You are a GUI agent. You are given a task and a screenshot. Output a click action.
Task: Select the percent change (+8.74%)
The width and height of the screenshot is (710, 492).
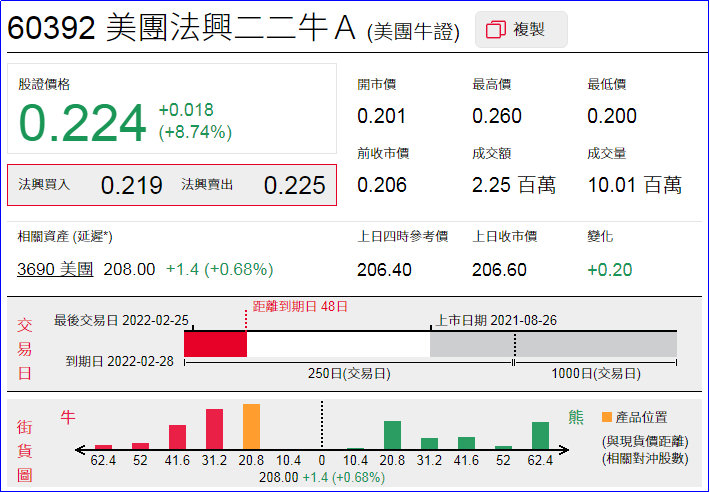195,132
